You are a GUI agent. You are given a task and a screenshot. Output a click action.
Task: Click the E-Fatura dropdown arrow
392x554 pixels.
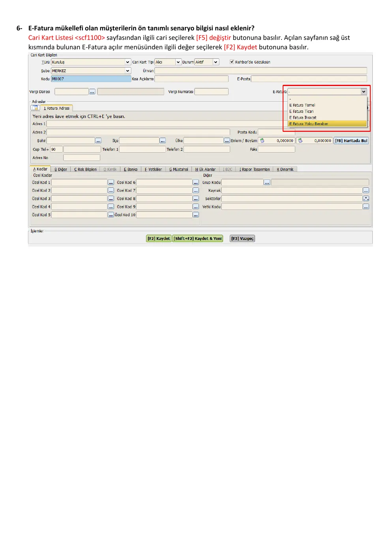tap(364, 92)
